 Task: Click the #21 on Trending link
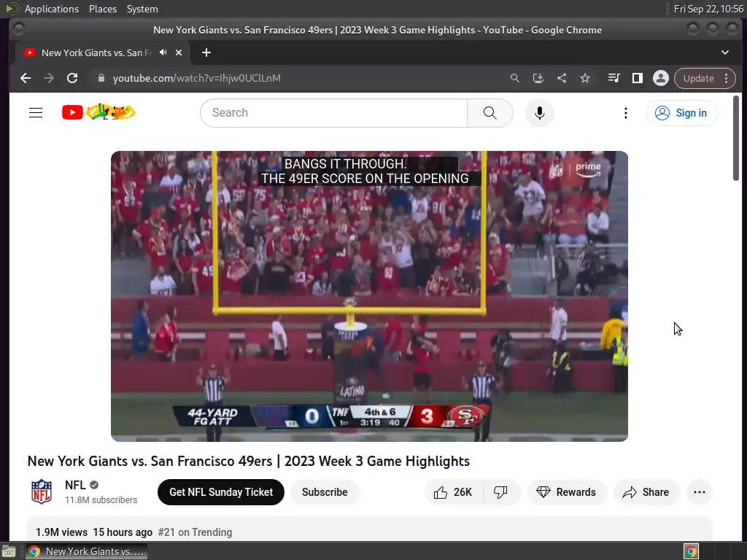tap(195, 532)
